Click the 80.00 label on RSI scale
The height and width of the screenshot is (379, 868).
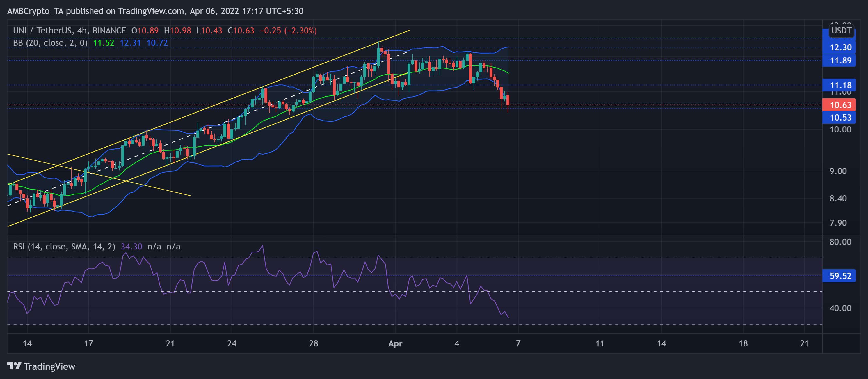click(840, 242)
